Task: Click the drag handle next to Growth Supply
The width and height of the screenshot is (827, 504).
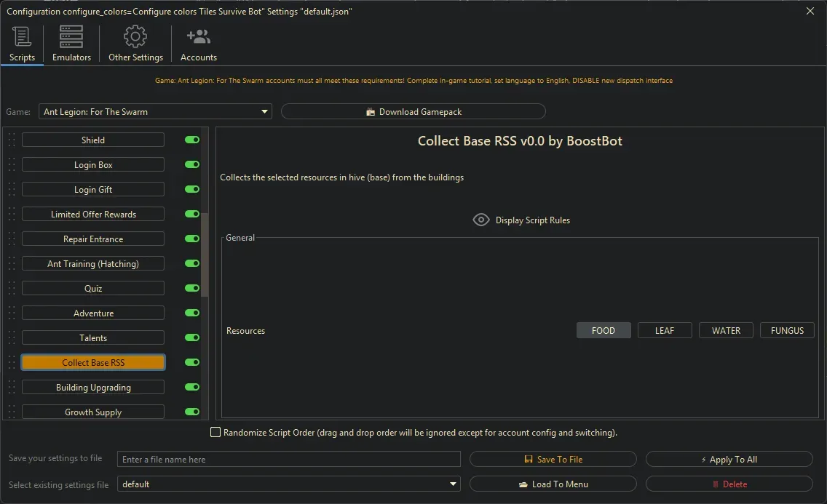Action: [x=12, y=412]
